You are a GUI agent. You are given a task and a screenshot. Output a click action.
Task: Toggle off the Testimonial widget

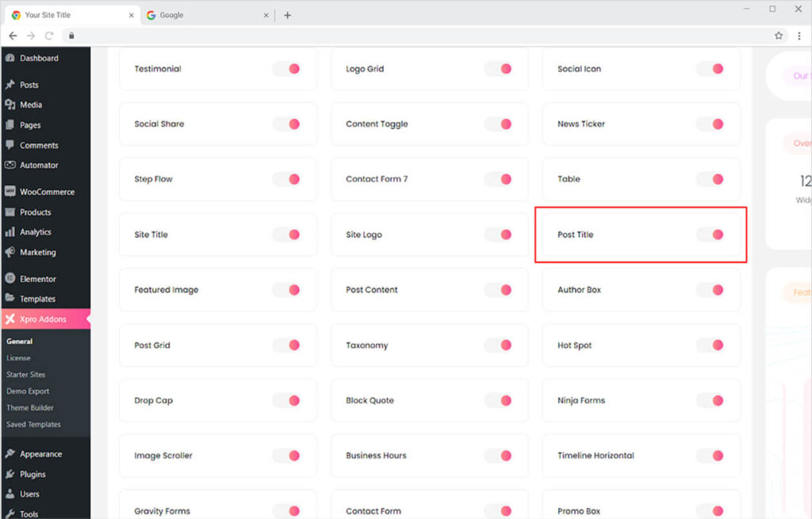pyautogui.click(x=286, y=69)
